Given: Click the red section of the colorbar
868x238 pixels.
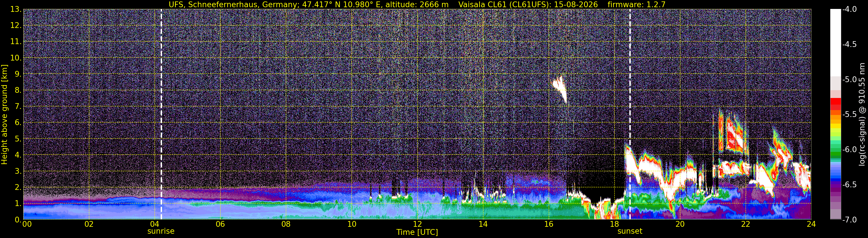Looking at the screenshot, I should click(x=835, y=105).
